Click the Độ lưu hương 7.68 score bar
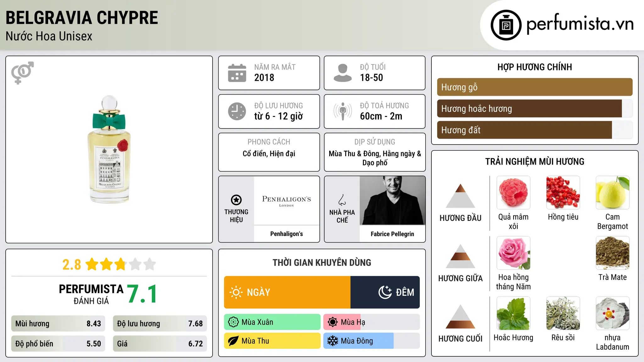644x362 pixels. (x=160, y=324)
